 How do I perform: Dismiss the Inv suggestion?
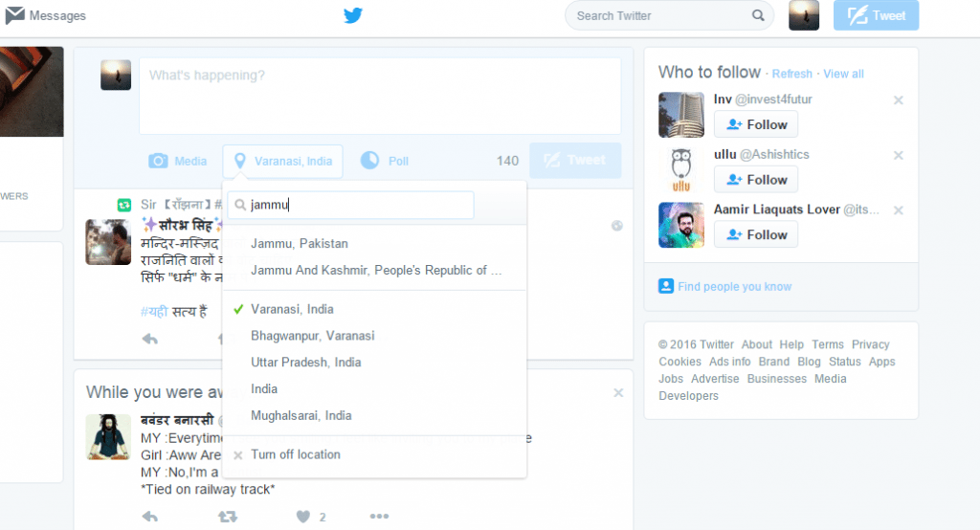[898, 100]
